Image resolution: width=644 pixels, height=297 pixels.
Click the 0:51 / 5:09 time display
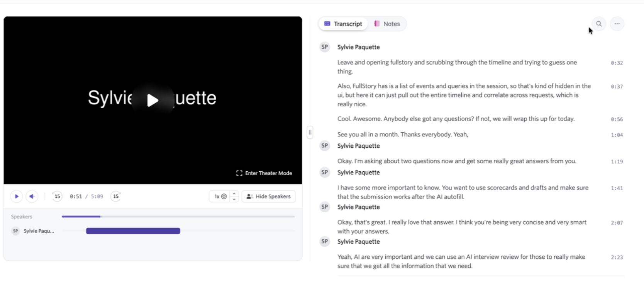[x=86, y=196]
